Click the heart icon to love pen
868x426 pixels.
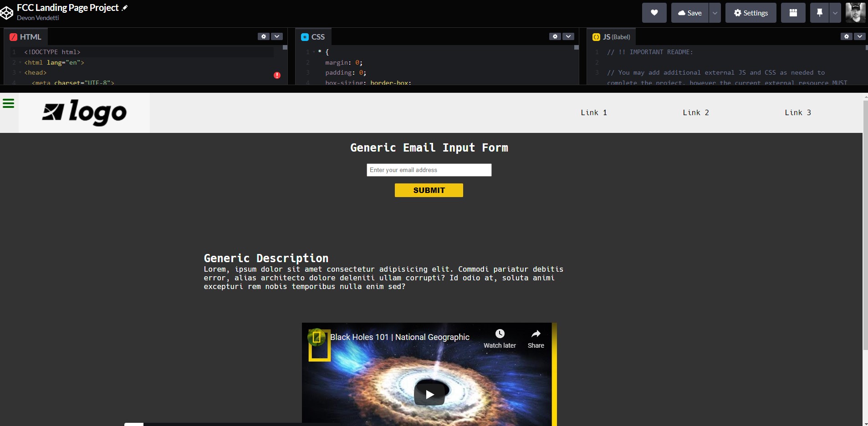(x=654, y=13)
